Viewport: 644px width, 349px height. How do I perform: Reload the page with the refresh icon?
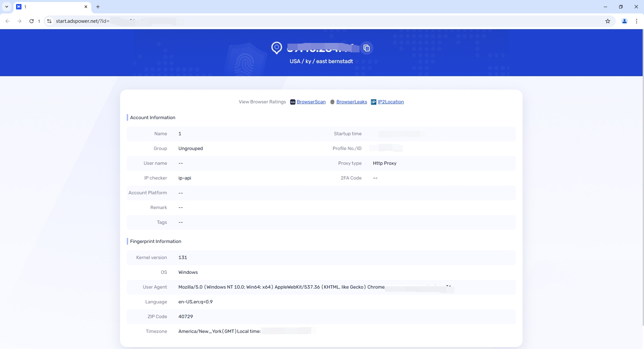(32, 21)
